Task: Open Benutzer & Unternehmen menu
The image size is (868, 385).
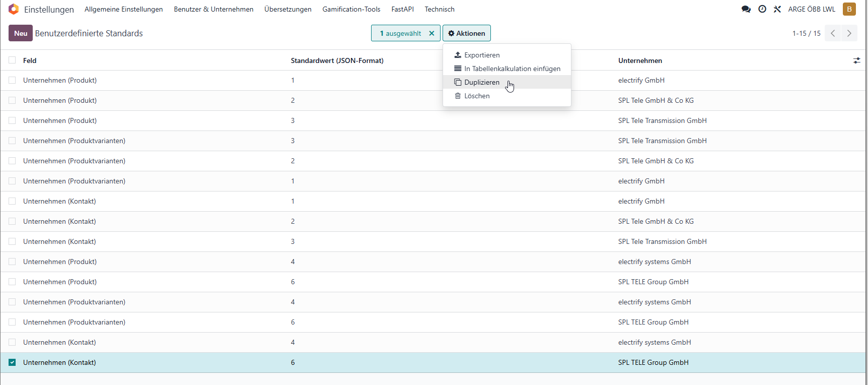Action: click(213, 9)
